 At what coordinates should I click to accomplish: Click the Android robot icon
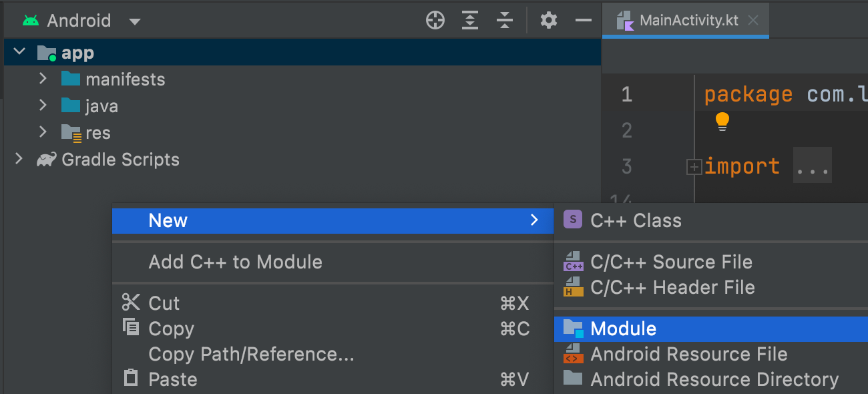31,21
